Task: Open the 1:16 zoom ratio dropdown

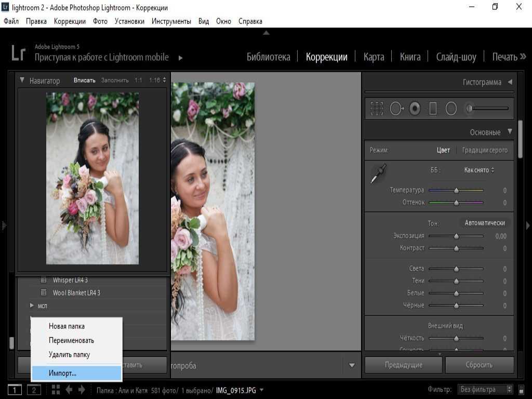Action: tap(157, 80)
